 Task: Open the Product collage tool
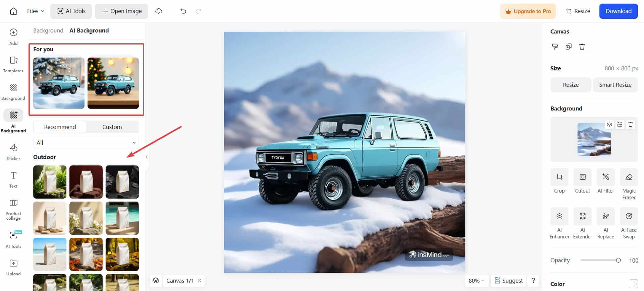pos(13,210)
